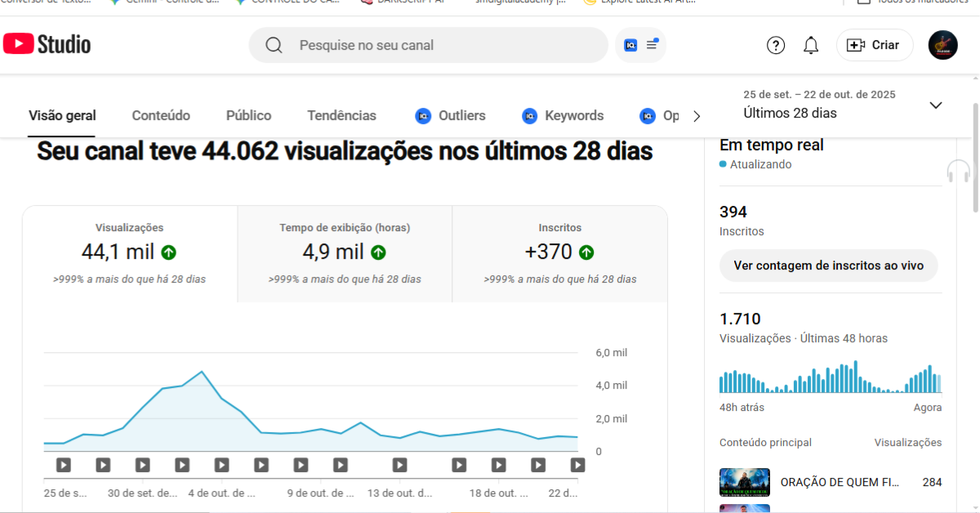The width and height of the screenshot is (980, 513).
Task: Open the vidIQ menu button beside search
Action: 641,45
